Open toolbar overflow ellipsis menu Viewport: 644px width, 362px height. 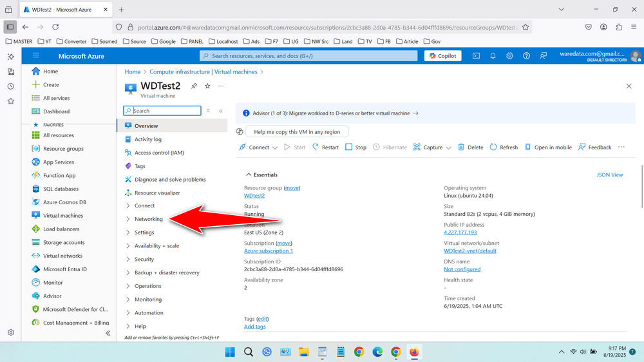click(x=621, y=147)
